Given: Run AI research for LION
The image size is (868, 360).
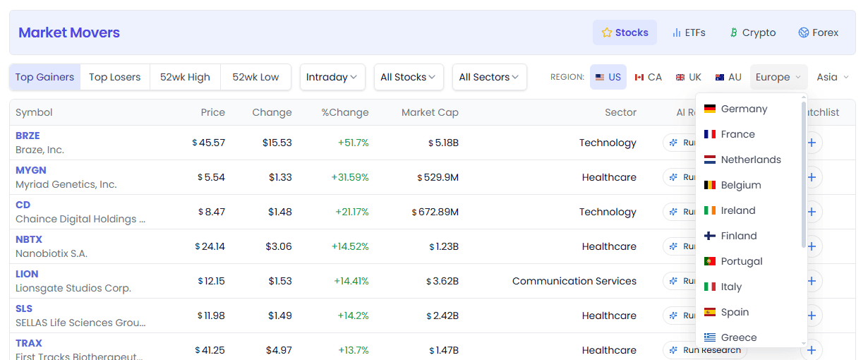Looking at the screenshot, I should click(680, 281).
